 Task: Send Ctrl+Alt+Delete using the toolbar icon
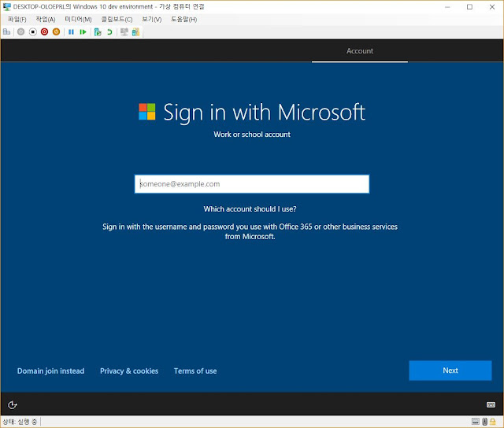6,31
